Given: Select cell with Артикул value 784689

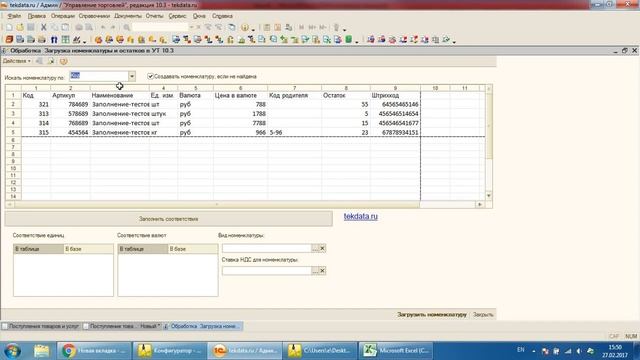Looking at the screenshot, I should (70, 104).
